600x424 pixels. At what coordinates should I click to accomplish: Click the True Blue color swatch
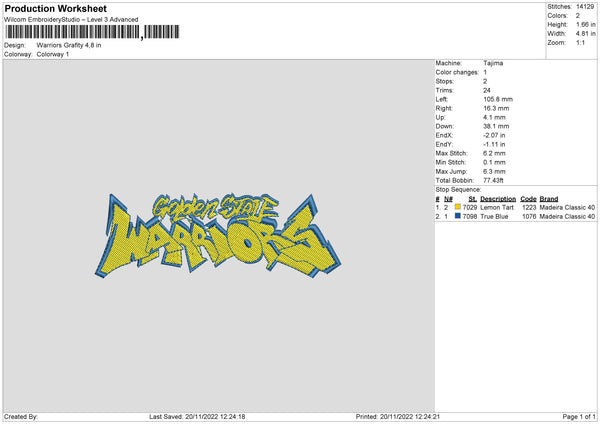point(457,216)
